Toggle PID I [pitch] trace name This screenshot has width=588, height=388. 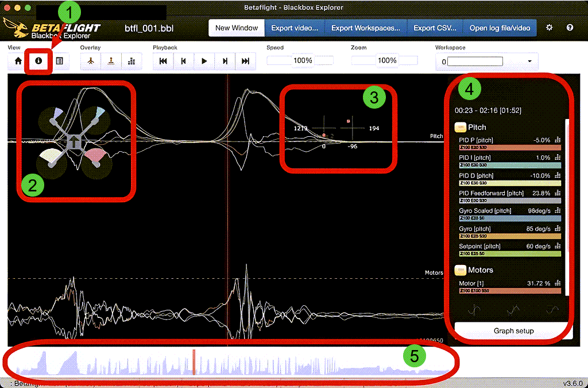click(475, 157)
